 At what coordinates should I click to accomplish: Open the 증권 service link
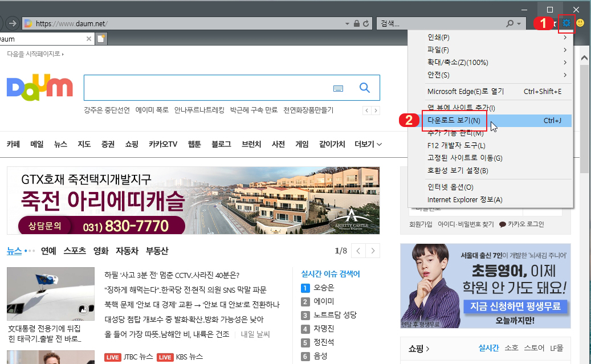pyautogui.click(x=108, y=144)
